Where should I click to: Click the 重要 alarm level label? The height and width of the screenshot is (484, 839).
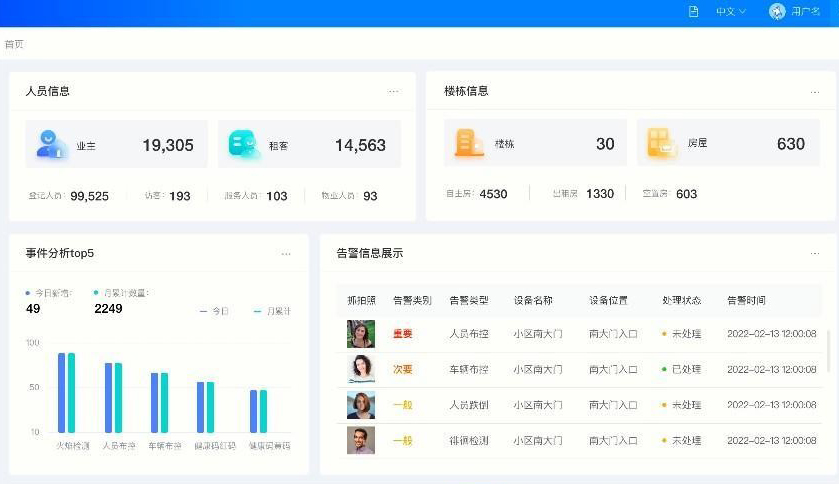click(x=403, y=334)
